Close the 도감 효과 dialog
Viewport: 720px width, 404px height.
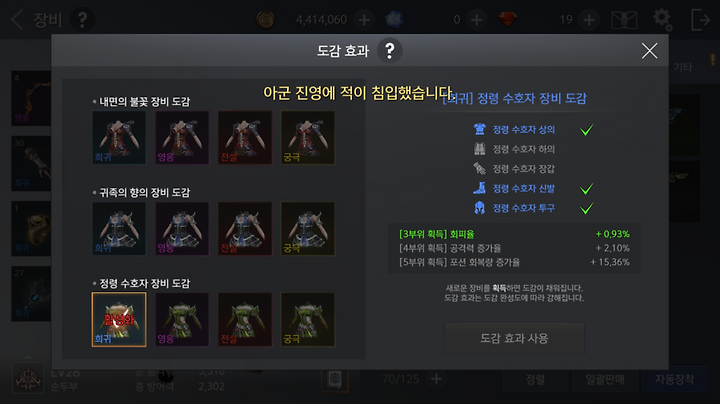(649, 50)
